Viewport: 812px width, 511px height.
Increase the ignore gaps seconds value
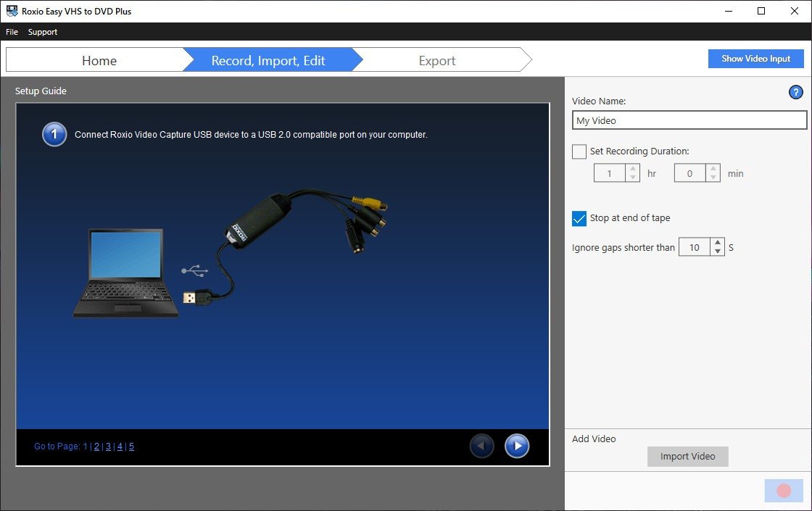717,243
